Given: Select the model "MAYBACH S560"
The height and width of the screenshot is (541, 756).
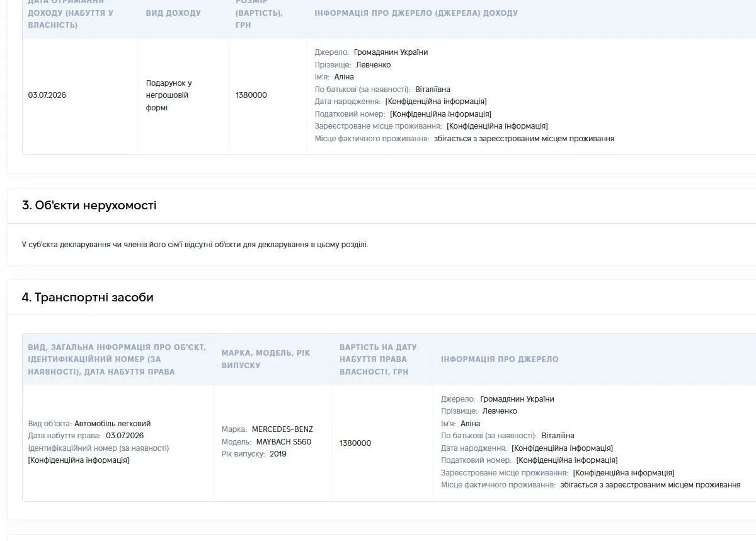Looking at the screenshot, I should coord(283,441).
